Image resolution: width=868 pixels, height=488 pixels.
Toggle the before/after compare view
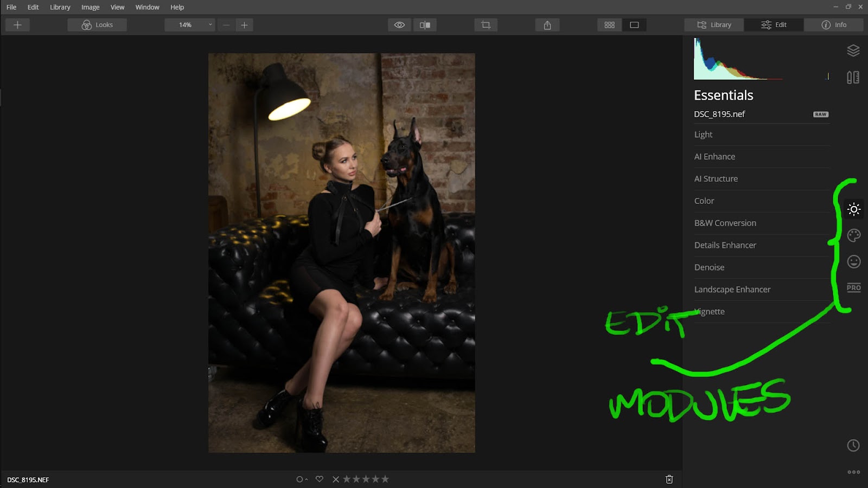pyautogui.click(x=425, y=25)
